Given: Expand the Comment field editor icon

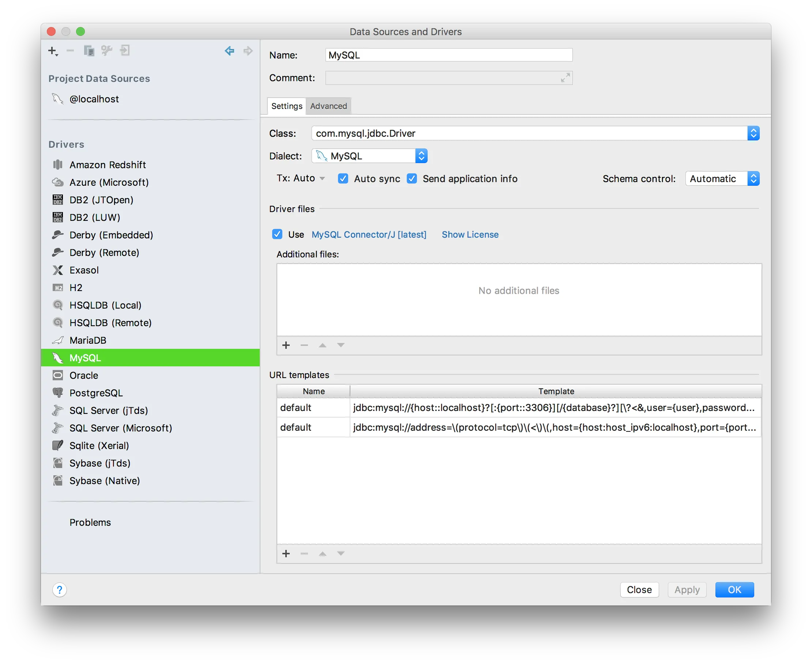Looking at the screenshot, I should pos(565,78).
